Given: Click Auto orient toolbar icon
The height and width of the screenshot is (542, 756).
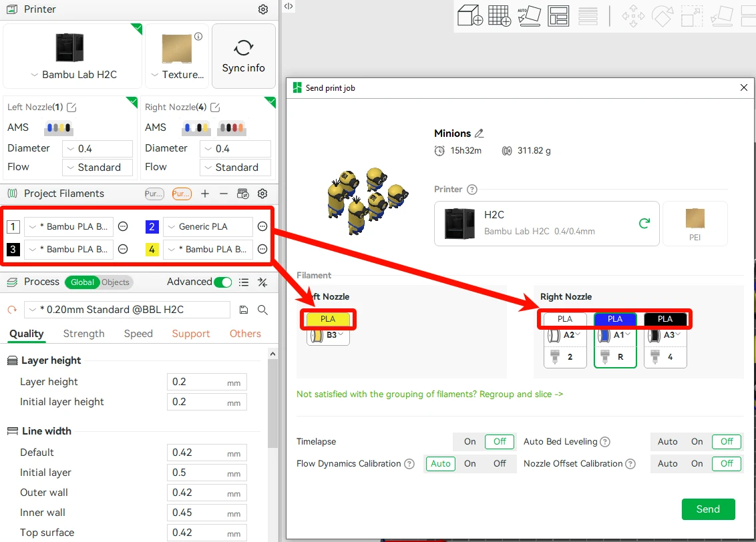Looking at the screenshot, I should [529, 15].
